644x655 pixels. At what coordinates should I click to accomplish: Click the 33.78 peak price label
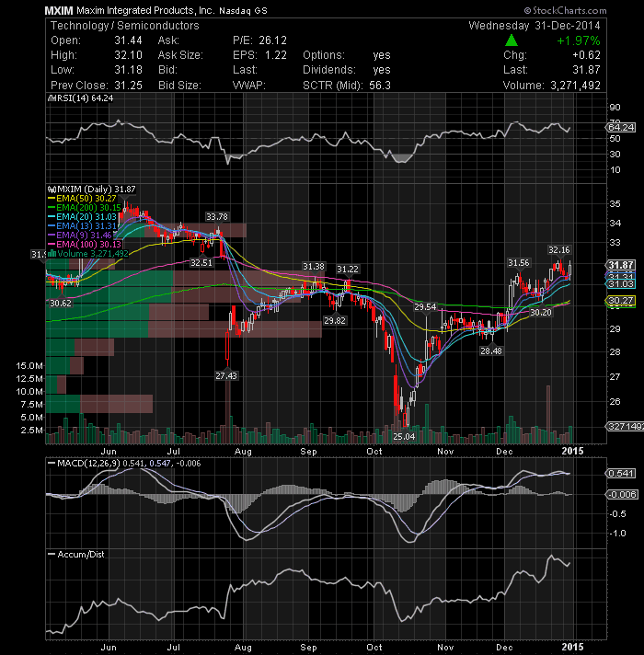point(217,217)
